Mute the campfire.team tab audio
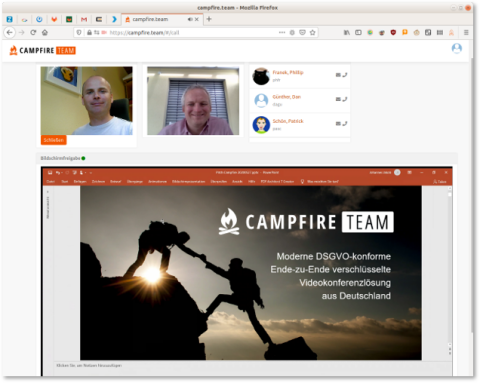Screen dimensions: 480x383 (190, 19)
